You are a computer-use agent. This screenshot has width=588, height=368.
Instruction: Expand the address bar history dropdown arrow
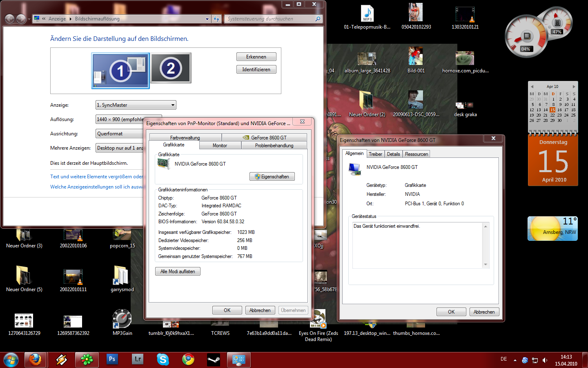click(207, 19)
